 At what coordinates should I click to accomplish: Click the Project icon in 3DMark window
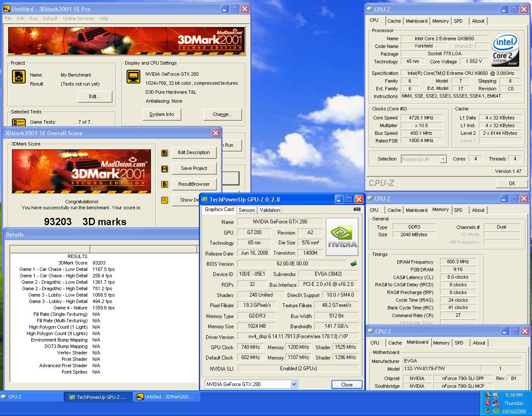19,77
